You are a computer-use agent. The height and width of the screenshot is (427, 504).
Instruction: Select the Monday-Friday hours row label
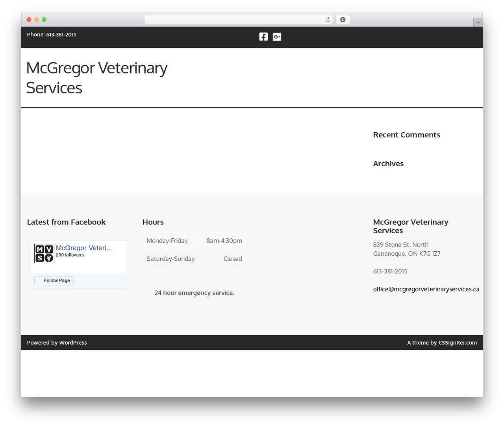(167, 241)
